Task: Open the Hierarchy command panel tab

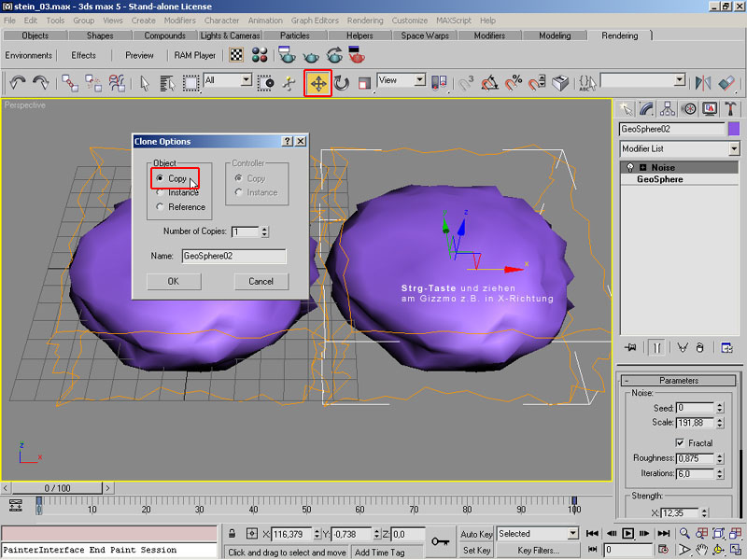Action: pos(669,109)
